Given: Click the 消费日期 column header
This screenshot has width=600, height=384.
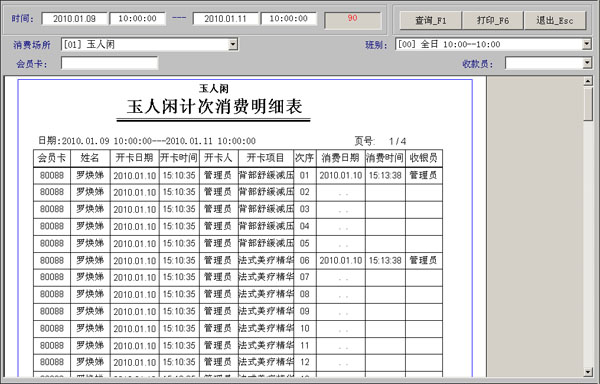Looking at the screenshot, I should (x=341, y=158).
